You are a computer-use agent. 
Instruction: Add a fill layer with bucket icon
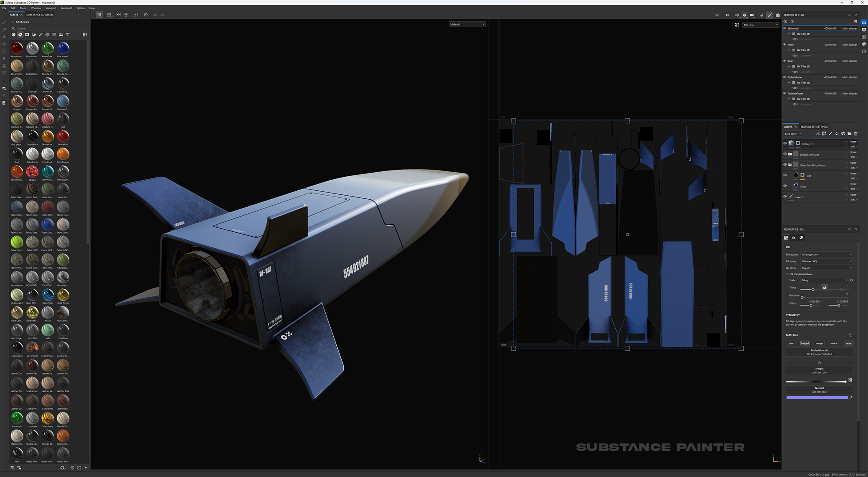pyautogui.click(x=837, y=133)
